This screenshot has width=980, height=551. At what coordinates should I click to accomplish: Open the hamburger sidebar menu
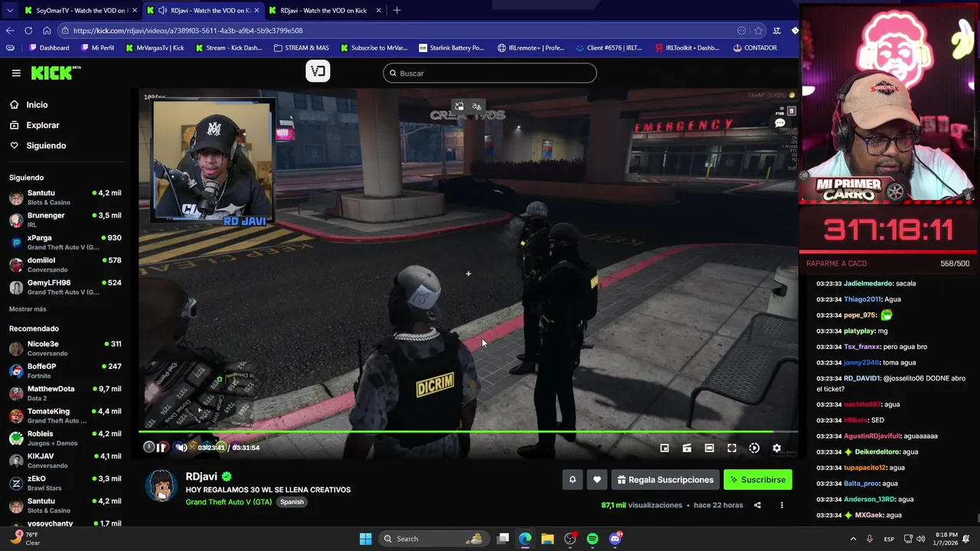click(16, 73)
